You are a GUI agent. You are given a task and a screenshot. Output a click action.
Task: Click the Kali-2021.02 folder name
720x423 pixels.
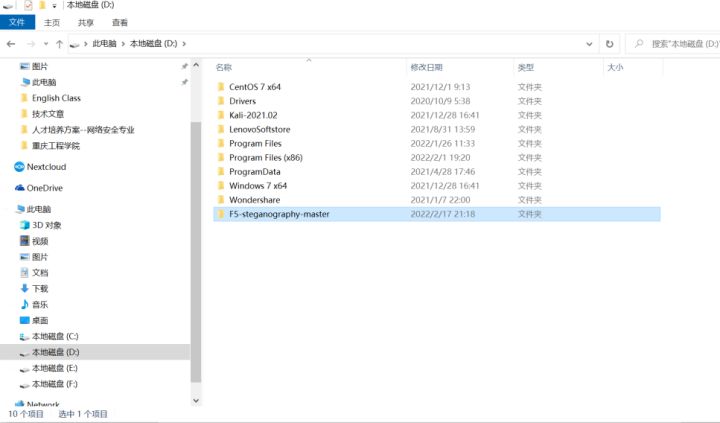[253, 115]
